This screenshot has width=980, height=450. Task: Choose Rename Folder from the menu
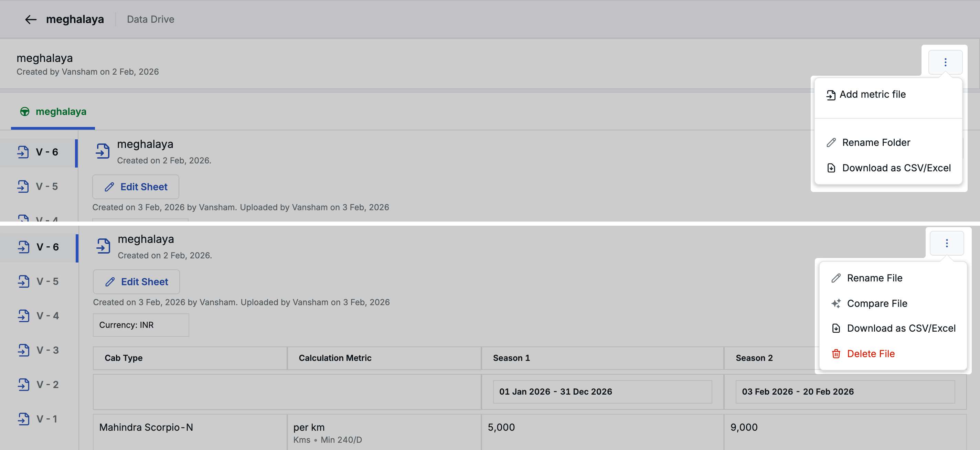click(876, 143)
